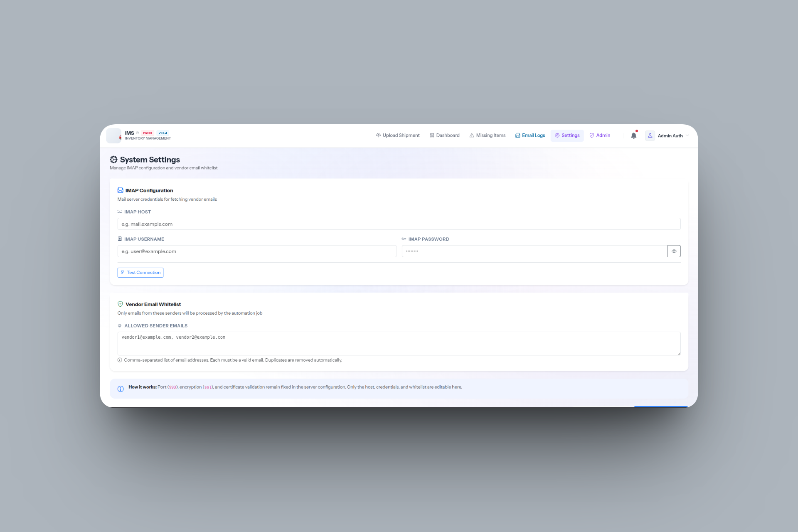Focus the IMAP Username field
The width and height of the screenshot is (798, 532).
pos(257,251)
